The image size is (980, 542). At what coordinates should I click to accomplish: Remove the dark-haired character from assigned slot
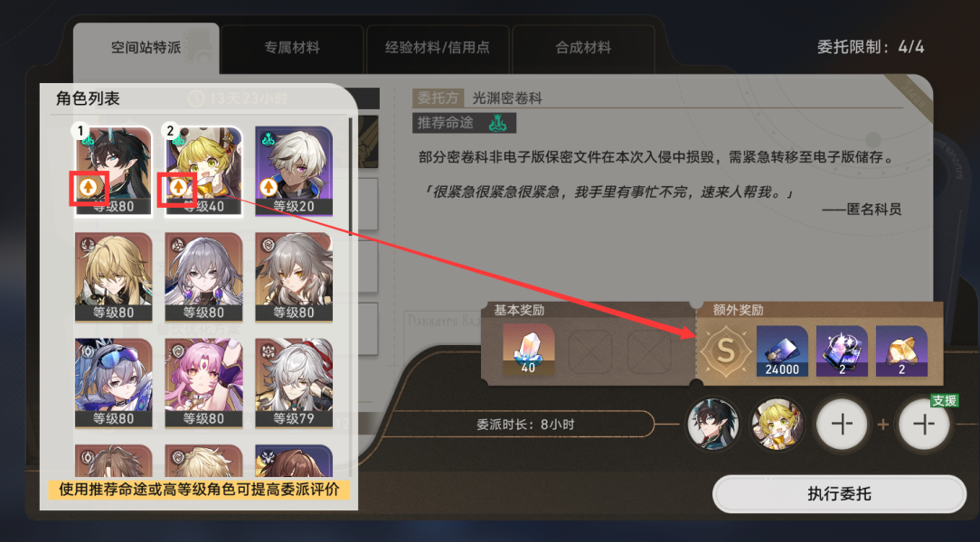pyautogui.click(x=713, y=425)
